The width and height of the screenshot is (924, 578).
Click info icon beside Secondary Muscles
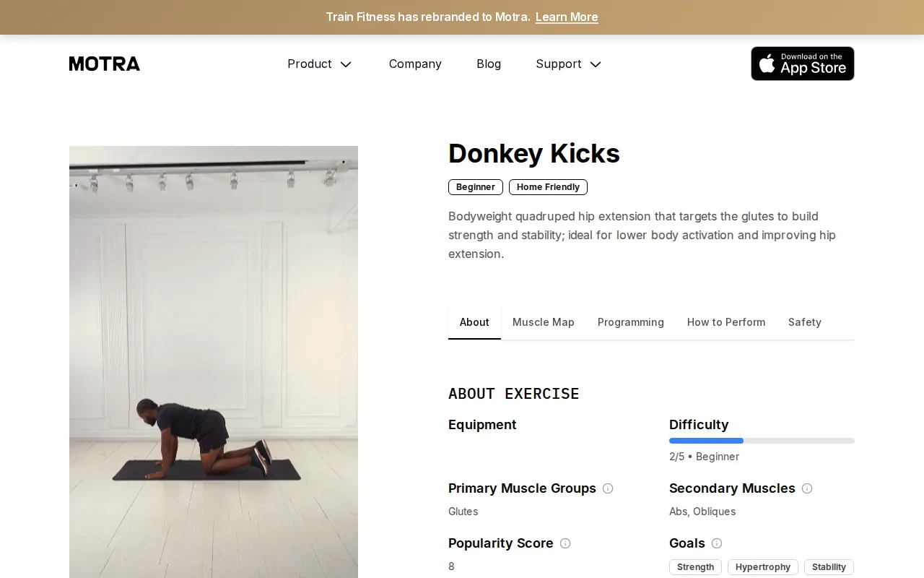tap(807, 488)
